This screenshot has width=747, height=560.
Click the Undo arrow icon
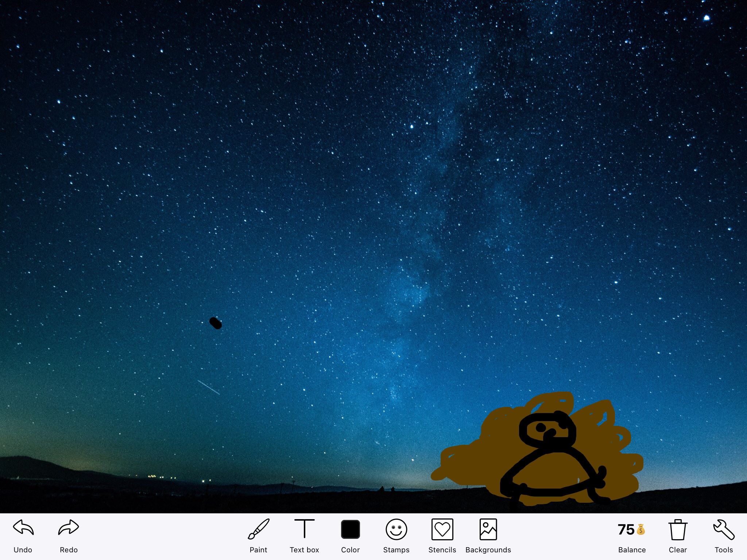[x=23, y=528]
